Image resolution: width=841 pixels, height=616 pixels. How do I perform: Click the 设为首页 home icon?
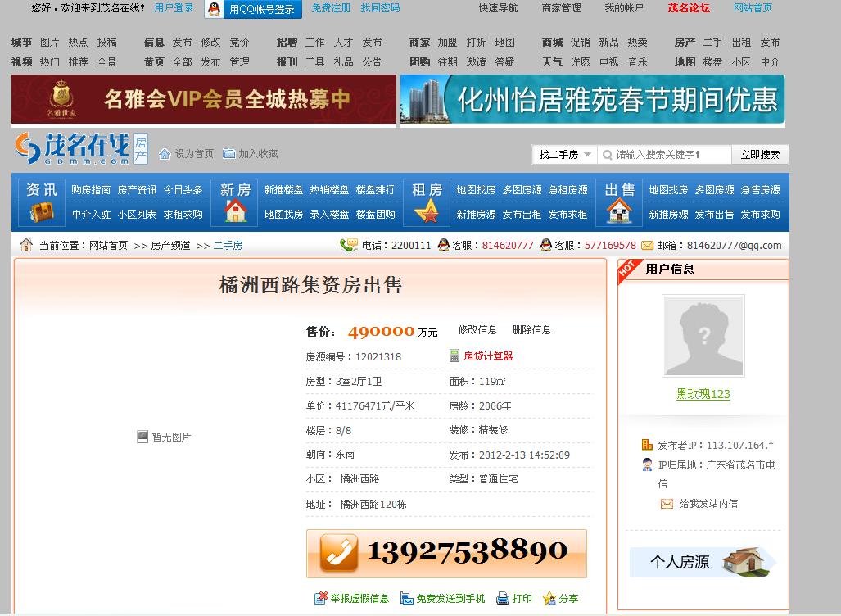165,154
